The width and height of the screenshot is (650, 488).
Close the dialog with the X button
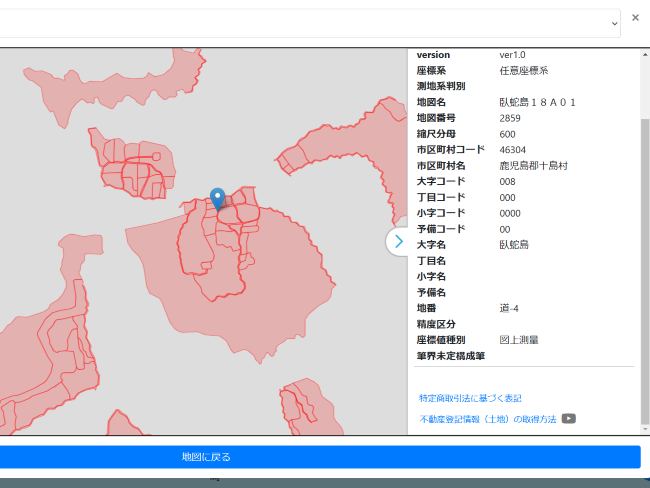point(635,17)
